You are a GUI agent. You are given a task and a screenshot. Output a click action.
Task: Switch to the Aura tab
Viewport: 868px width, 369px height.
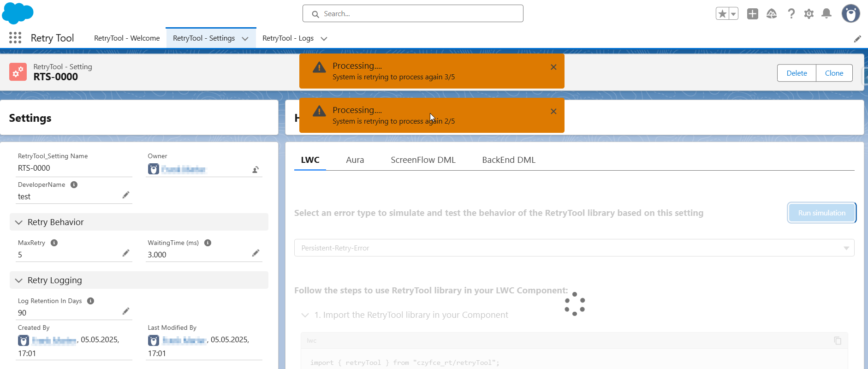click(355, 160)
